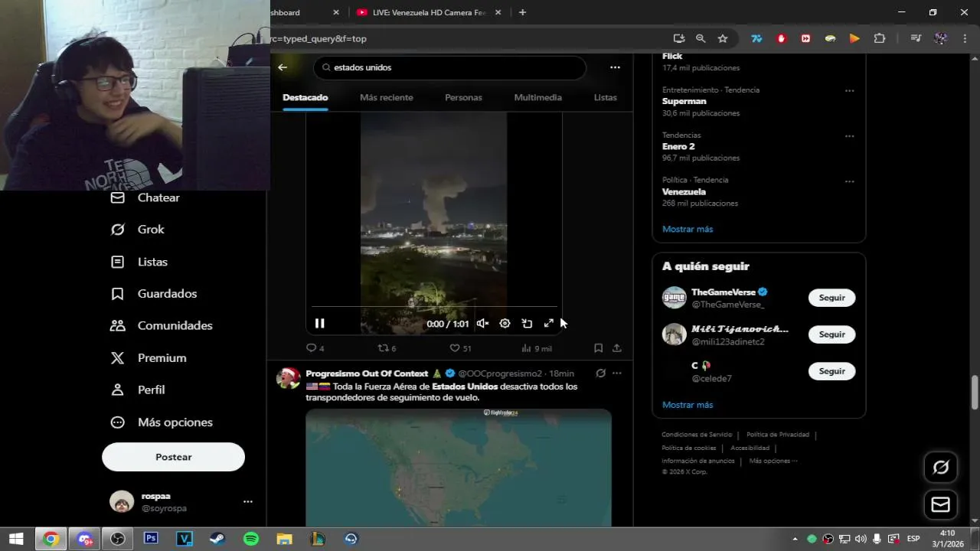Switch to the Destacado tab

pos(305,98)
